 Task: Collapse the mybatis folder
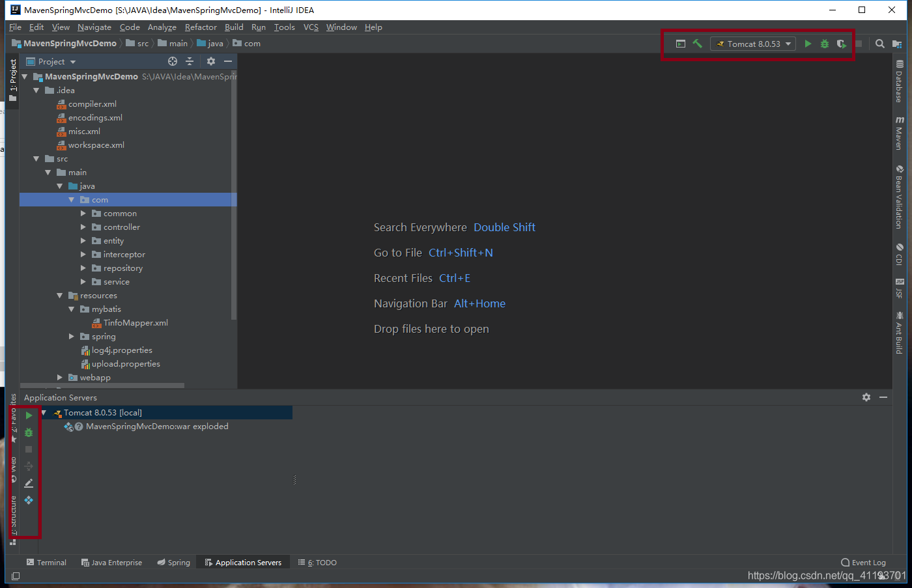[72, 309]
